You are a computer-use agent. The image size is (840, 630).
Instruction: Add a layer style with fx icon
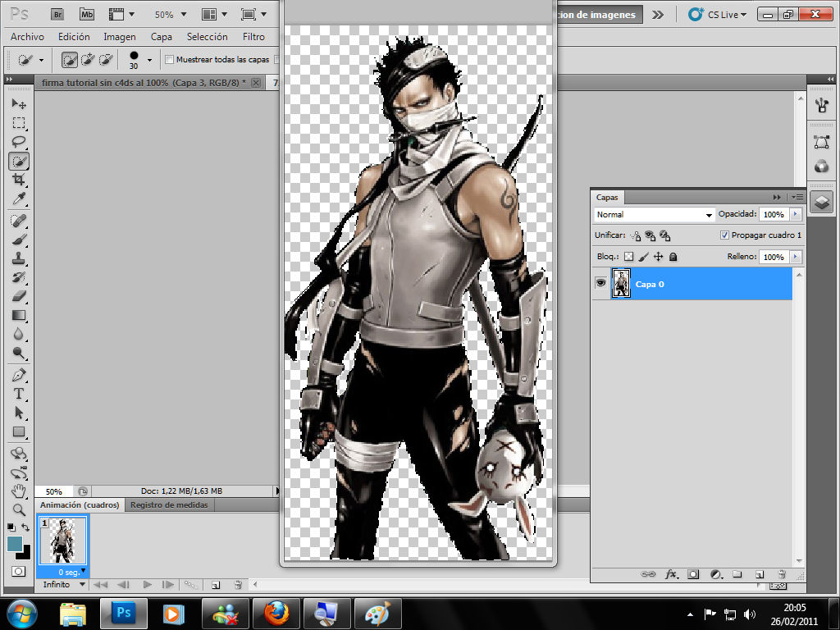pyautogui.click(x=671, y=574)
